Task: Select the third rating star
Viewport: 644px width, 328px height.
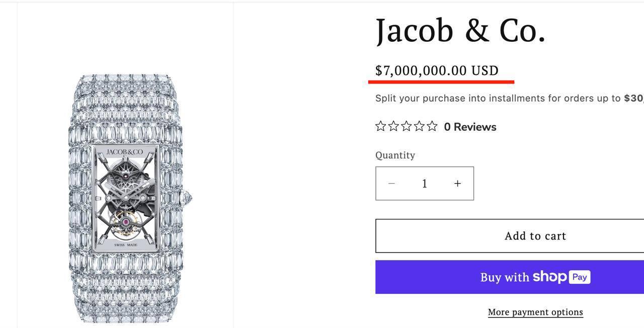Action: (407, 127)
